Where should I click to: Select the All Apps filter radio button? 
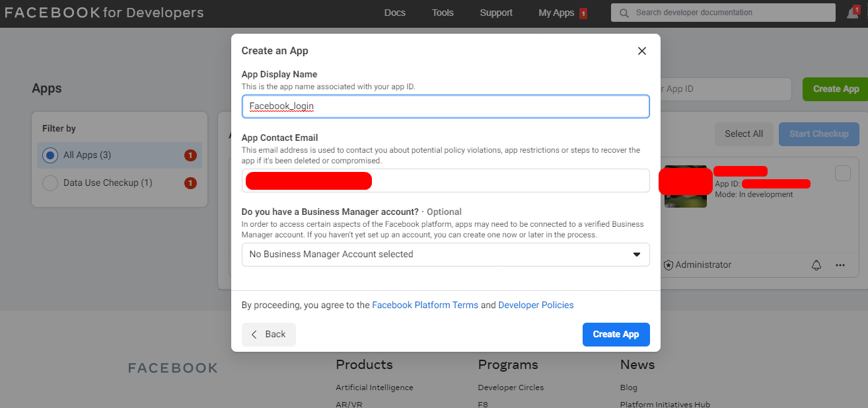pyautogui.click(x=50, y=155)
